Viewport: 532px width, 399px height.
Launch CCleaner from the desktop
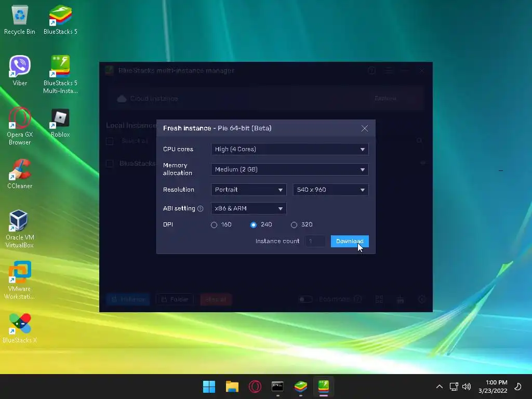pos(20,174)
